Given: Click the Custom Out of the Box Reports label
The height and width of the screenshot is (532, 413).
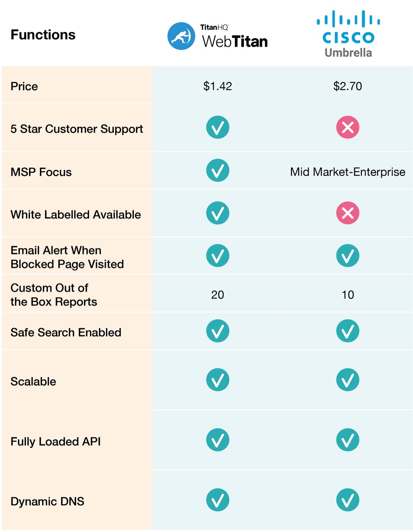Looking at the screenshot, I should [54, 295].
